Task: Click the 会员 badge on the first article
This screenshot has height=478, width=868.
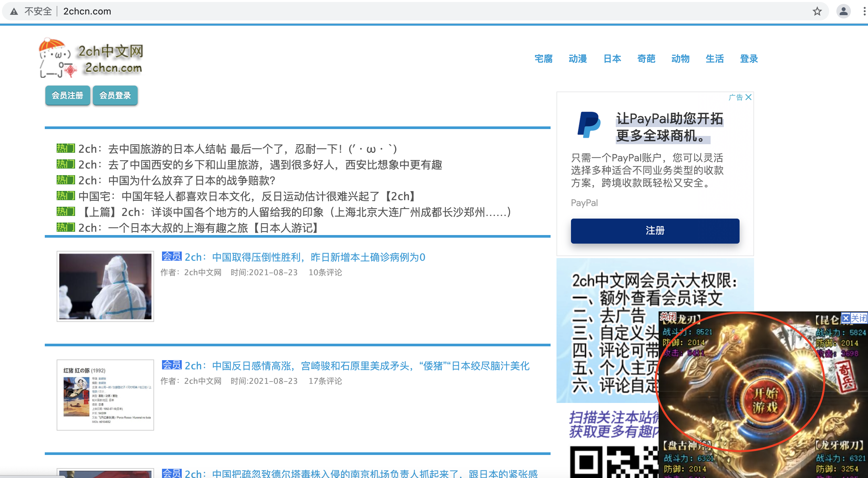Action: click(x=172, y=257)
